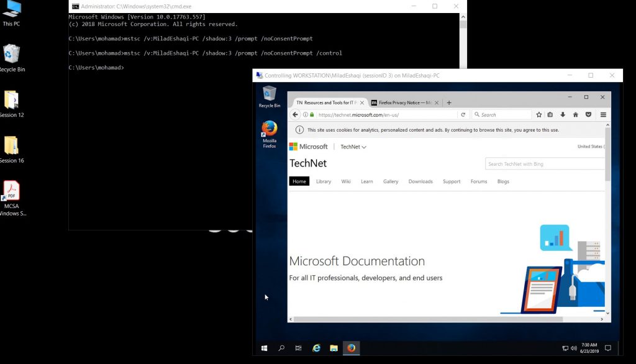Open File Explorer from remote taskbar
The image size is (636, 364).
(x=334, y=348)
